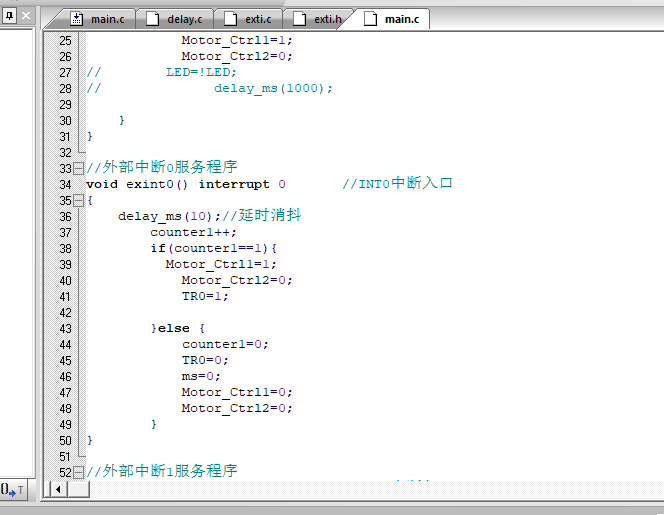Click the comment '//INT0中断入口'
This screenshot has width=664, height=515.
(397, 184)
